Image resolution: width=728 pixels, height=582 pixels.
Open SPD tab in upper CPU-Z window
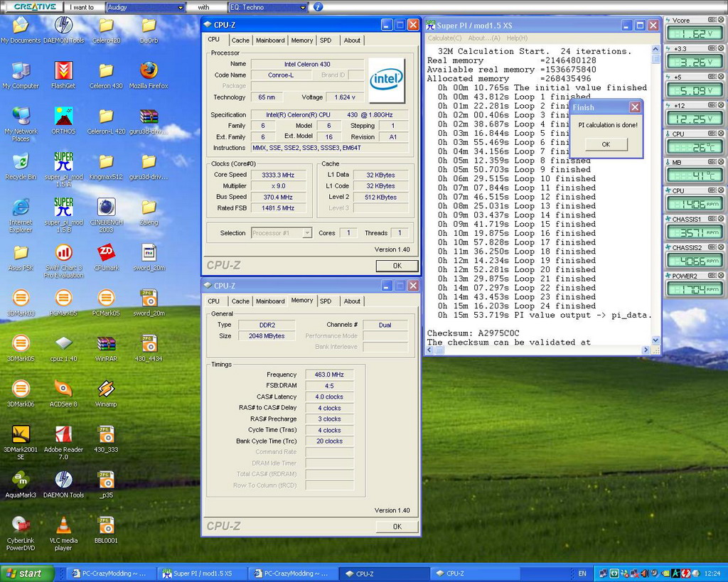[x=326, y=41]
